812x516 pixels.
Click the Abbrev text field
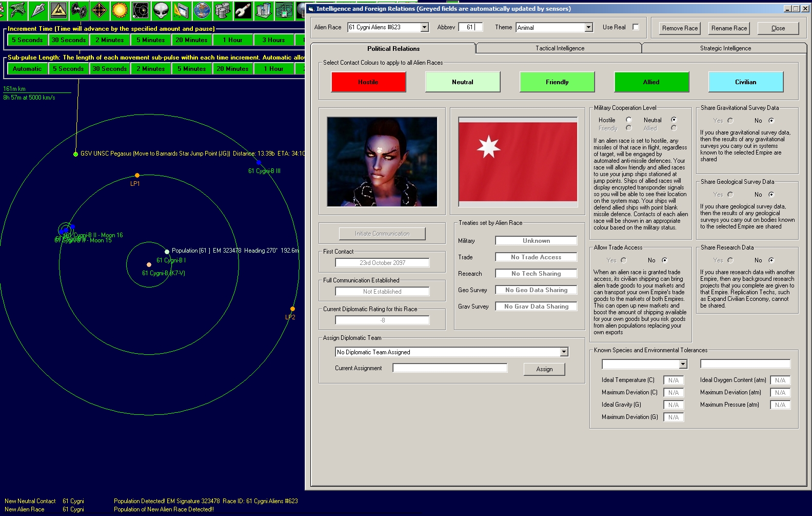470,27
